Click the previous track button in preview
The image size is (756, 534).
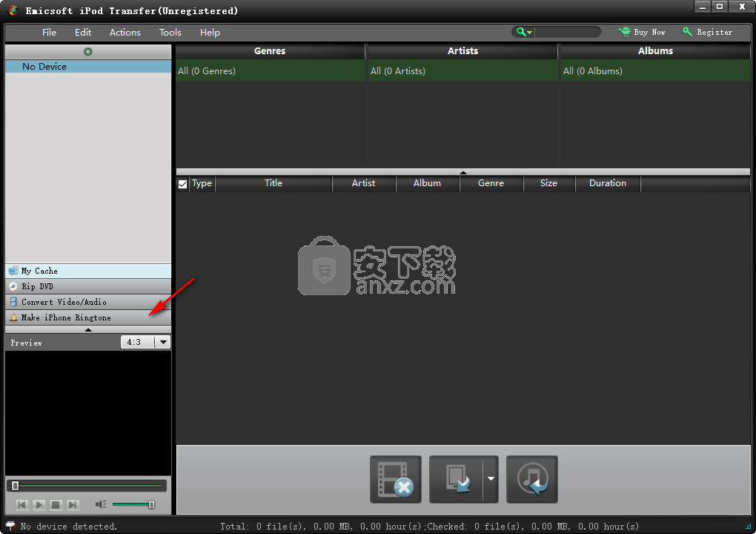click(21, 505)
